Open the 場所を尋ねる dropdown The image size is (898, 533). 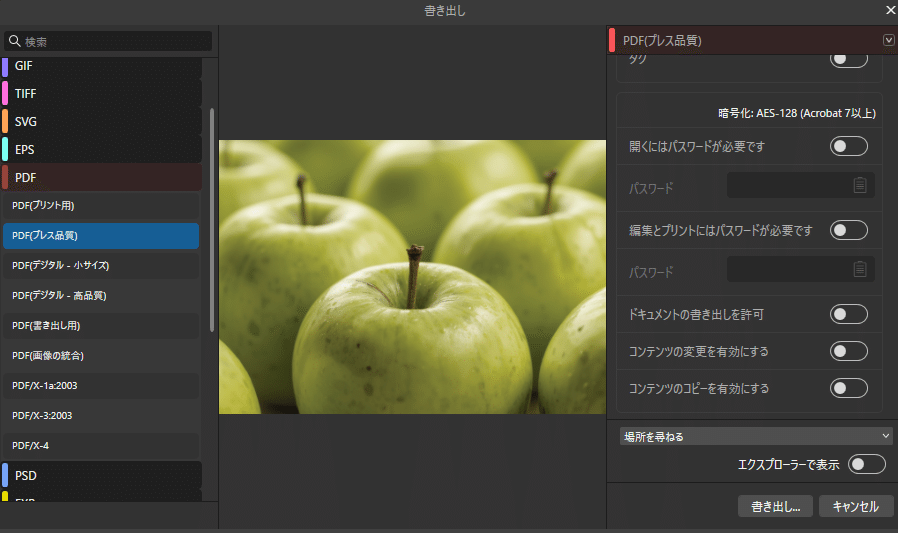tap(756, 436)
